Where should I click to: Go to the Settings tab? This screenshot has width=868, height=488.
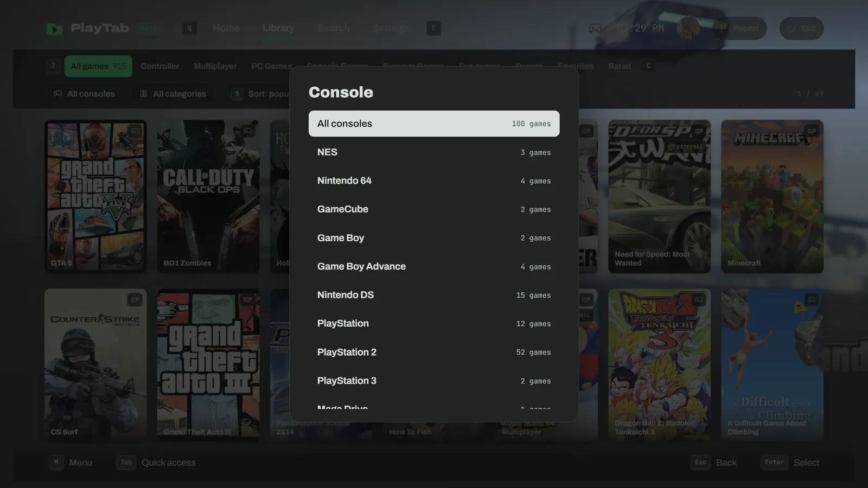391,28
